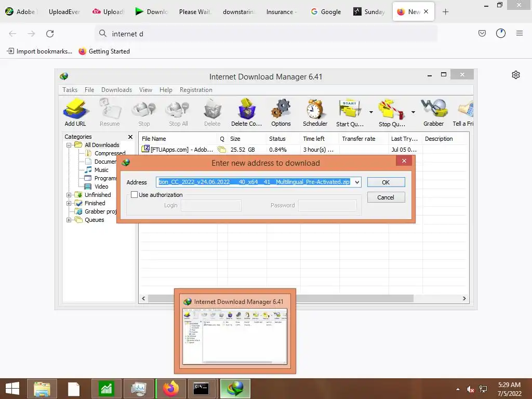532x399 pixels.
Task: Open the Grabber tool icon
Action: point(434,113)
